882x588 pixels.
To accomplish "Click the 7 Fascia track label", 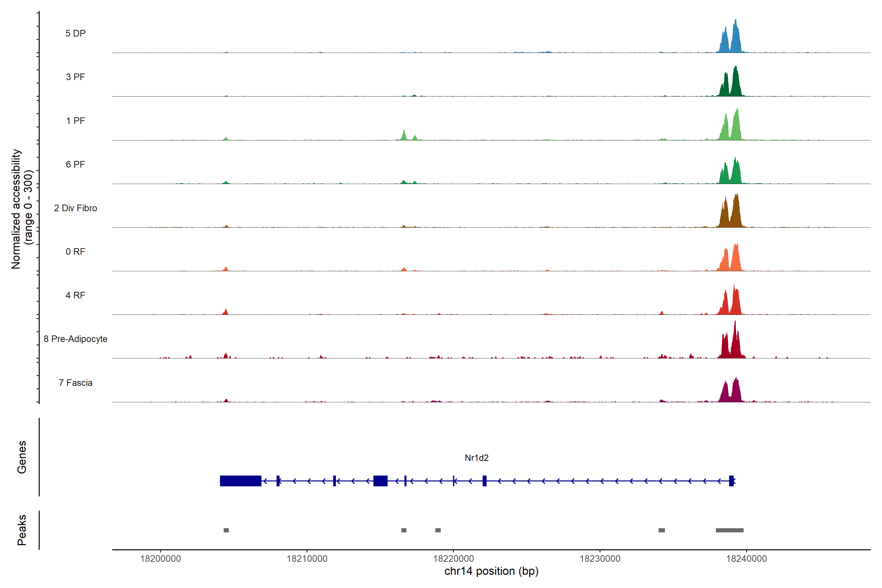I will coord(75,383).
